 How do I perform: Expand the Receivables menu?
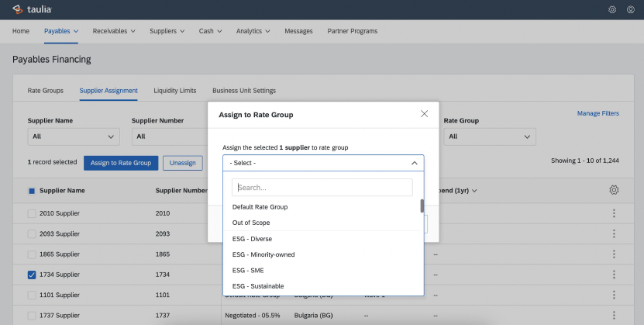[114, 31]
